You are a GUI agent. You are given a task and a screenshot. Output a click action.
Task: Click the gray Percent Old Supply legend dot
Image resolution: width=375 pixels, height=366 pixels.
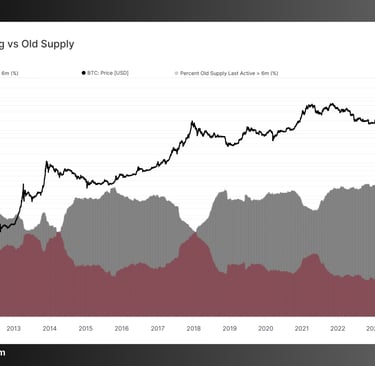click(176, 73)
